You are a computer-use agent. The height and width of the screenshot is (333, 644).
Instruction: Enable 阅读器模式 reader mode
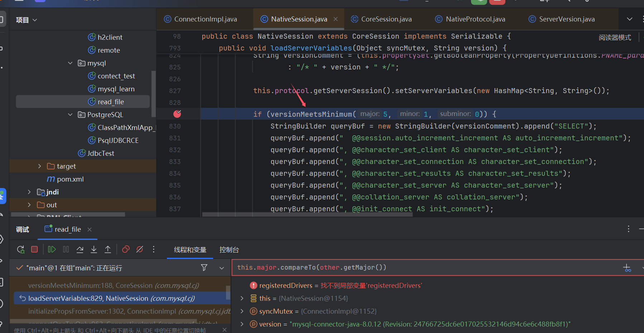pos(615,38)
